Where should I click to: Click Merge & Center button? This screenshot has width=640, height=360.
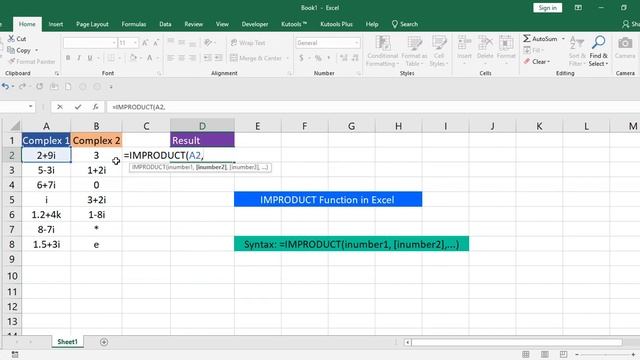pos(256,58)
